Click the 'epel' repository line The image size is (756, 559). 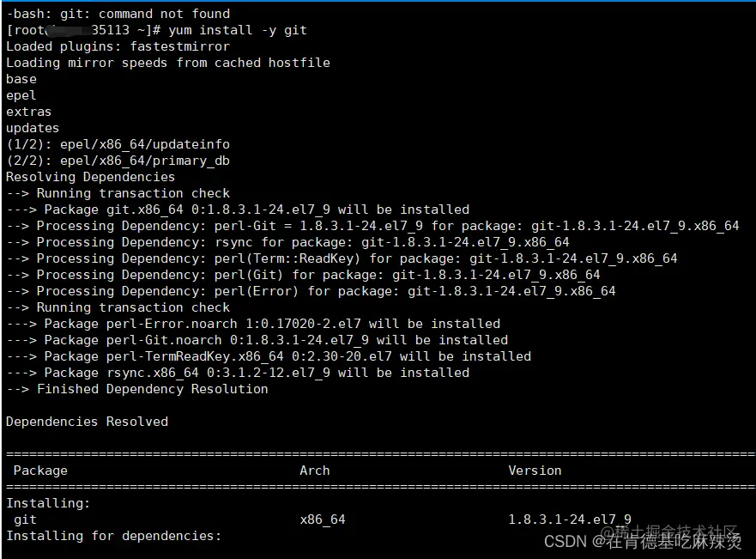[x=21, y=95]
